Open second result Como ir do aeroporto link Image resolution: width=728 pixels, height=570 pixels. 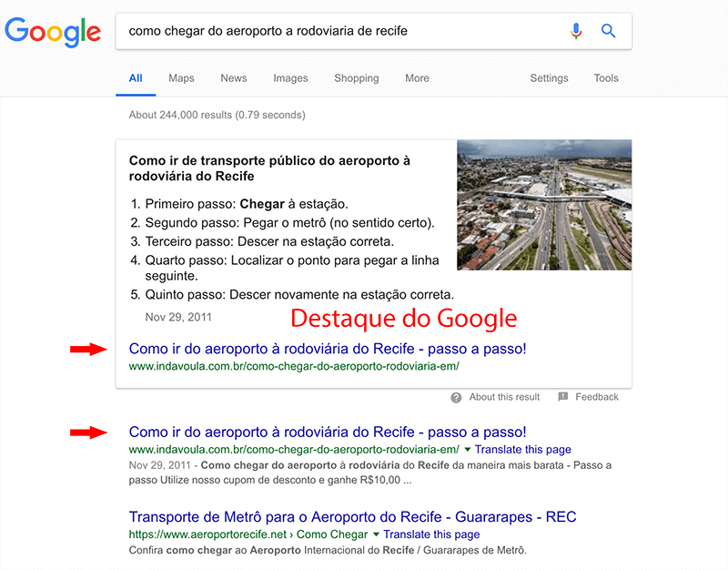tap(328, 432)
